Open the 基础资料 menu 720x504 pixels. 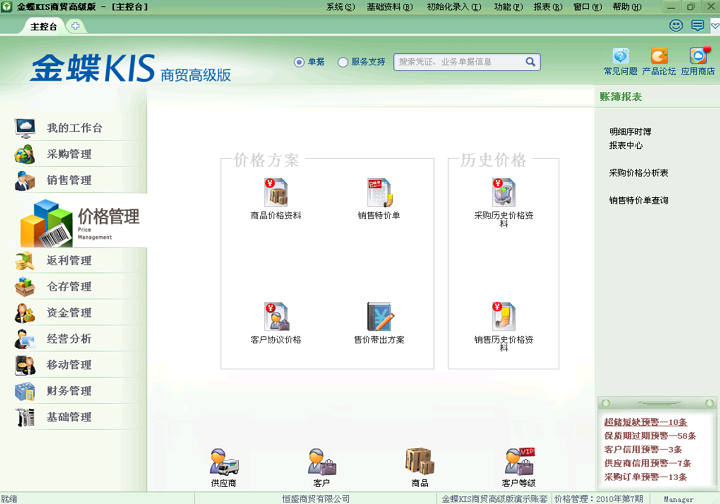(389, 7)
